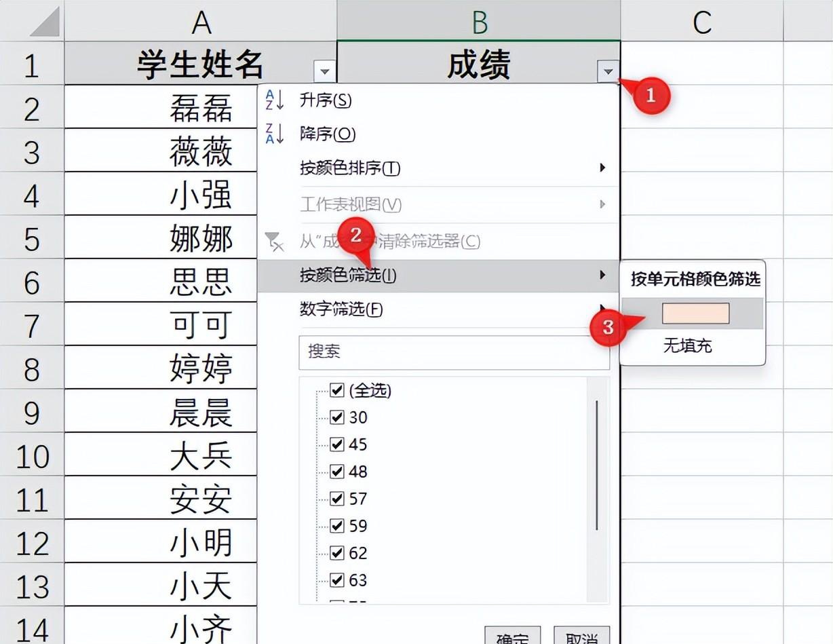Screen dimensions: 833x644
Task: Select 无填充 filter option
Action: [688, 346]
